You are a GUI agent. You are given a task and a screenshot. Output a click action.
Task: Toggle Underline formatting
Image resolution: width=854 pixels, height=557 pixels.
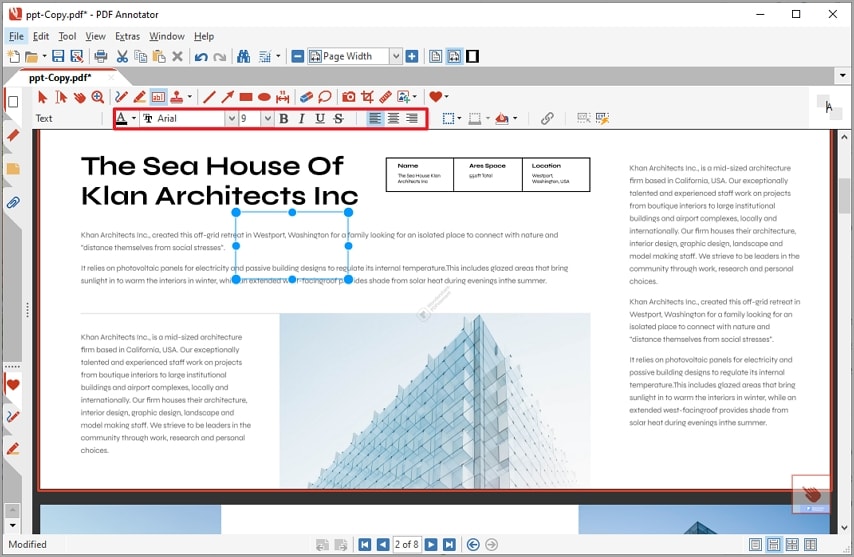[x=320, y=118]
